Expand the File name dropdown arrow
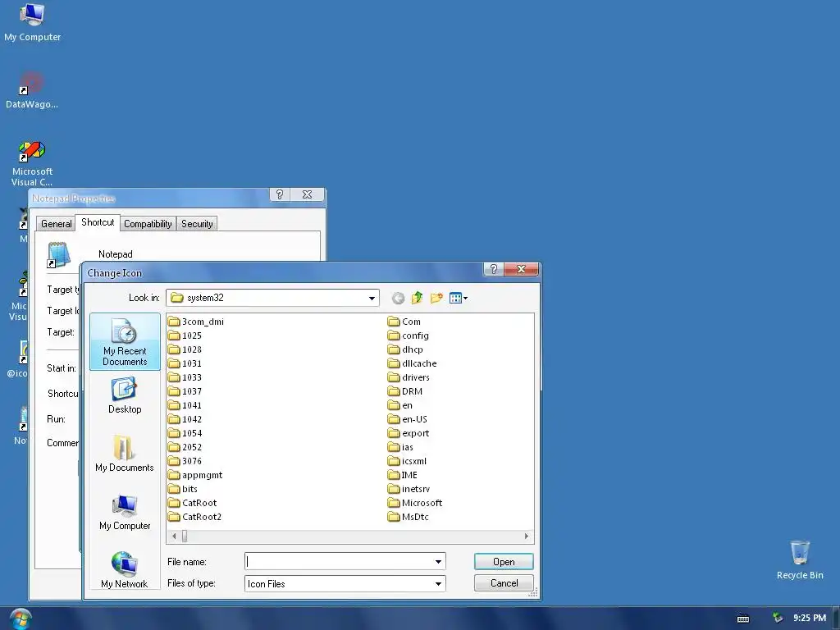Screen dimensions: 840x630 tap(438, 561)
